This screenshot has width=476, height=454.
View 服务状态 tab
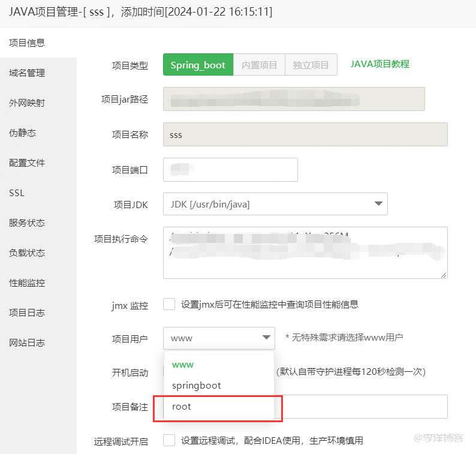[27, 223]
